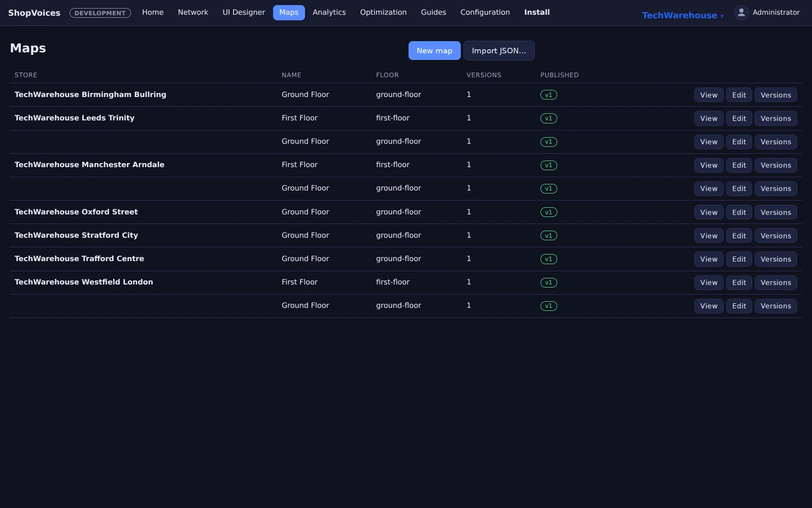The image size is (812, 508).
Task: View Manchester Arndale First Floor map
Action: 708,165
